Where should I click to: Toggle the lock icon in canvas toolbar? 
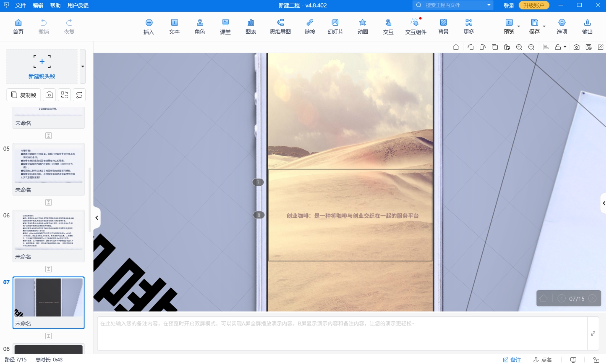pos(558,47)
